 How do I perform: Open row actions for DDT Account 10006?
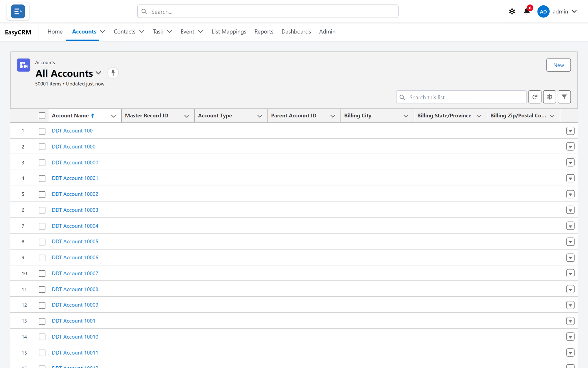point(570,258)
